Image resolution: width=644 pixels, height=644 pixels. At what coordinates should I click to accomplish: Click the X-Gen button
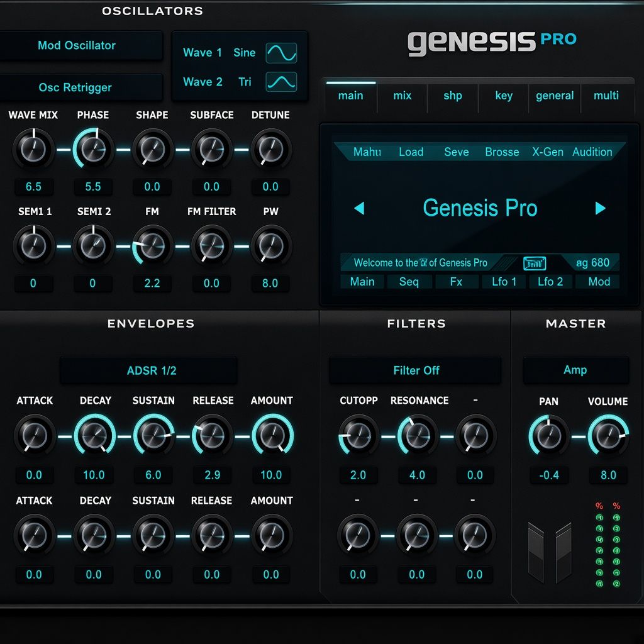pos(548,152)
